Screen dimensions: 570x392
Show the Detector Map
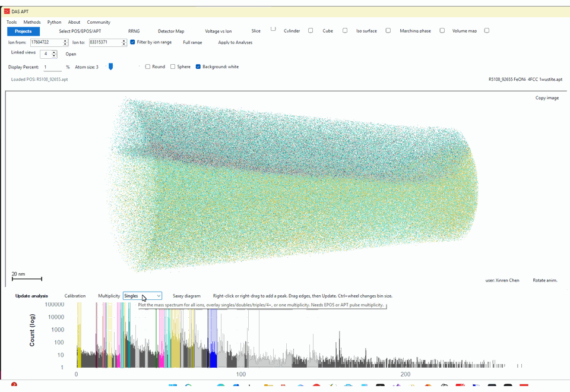[x=171, y=31]
